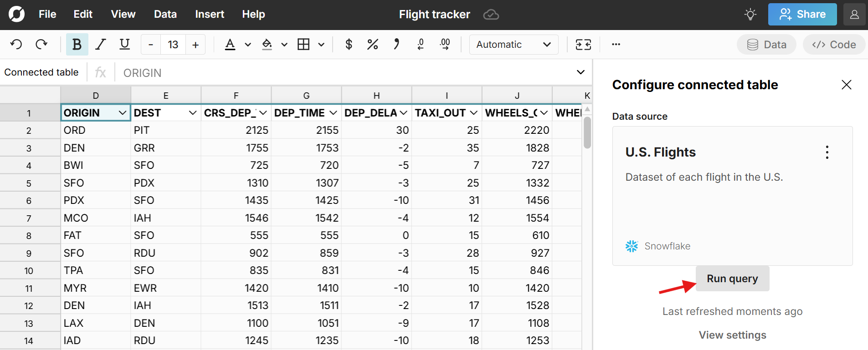Toggle the light bulb theme icon
The image size is (868, 350).
click(x=750, y=15)
